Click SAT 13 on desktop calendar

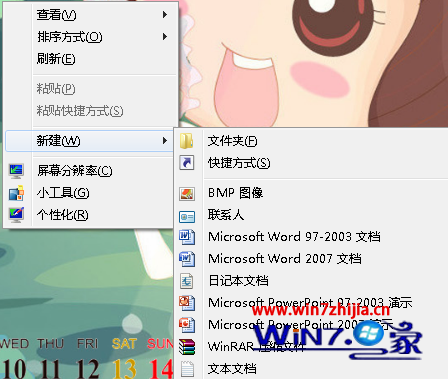[x=124, y=358]
